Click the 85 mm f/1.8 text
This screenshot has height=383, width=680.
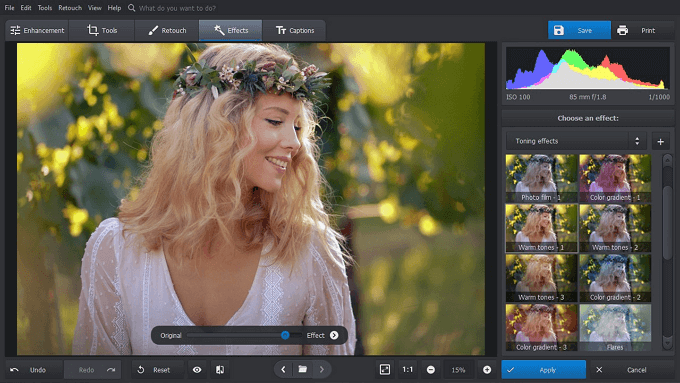pyautogui.click(x=588, y=97)
